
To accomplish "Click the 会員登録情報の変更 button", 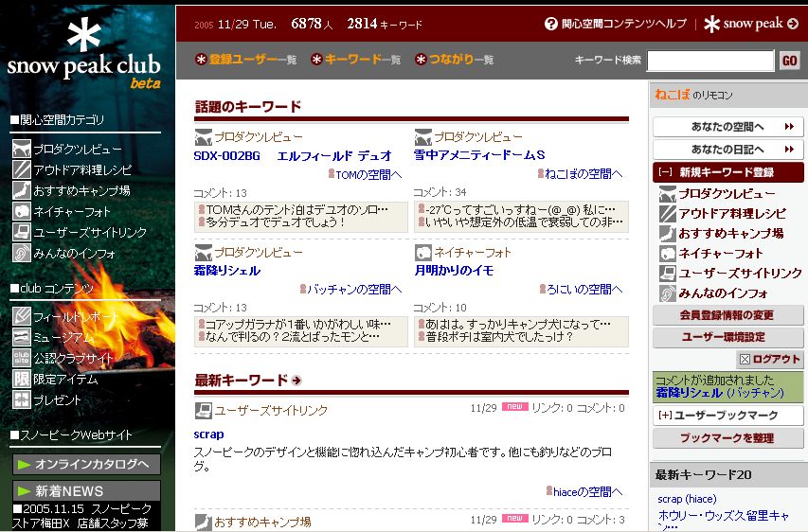I will pyautogui.click(x=727, y=315).
